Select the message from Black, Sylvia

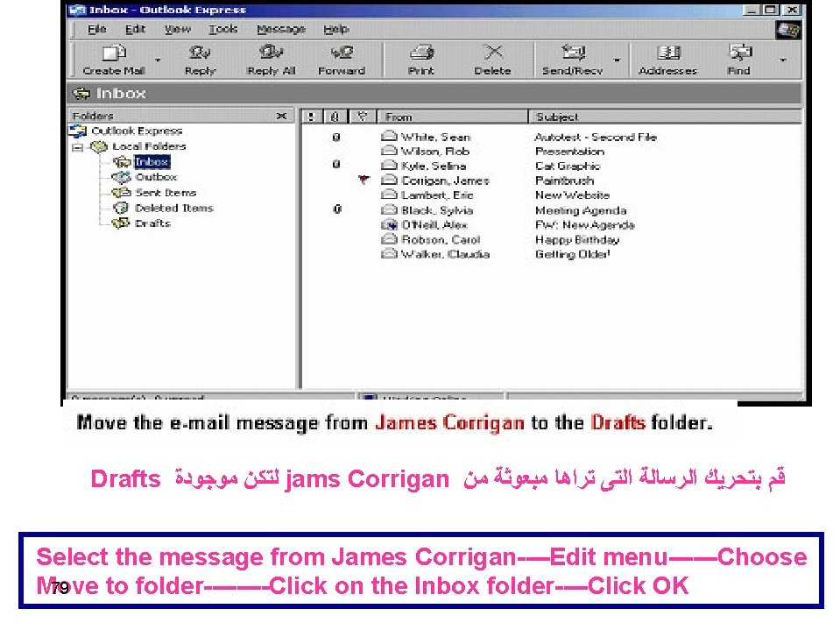(437, 210)
